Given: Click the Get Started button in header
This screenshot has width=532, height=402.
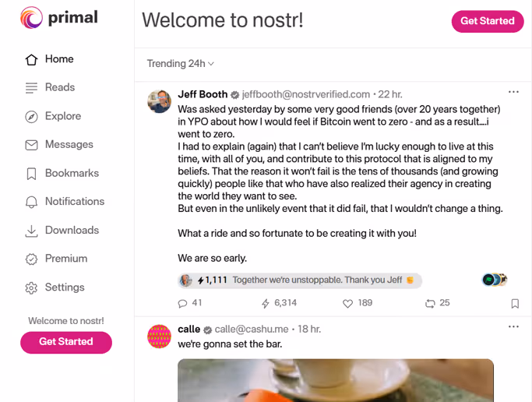Looking at the screenshot, I should click(x=488, y=21).
